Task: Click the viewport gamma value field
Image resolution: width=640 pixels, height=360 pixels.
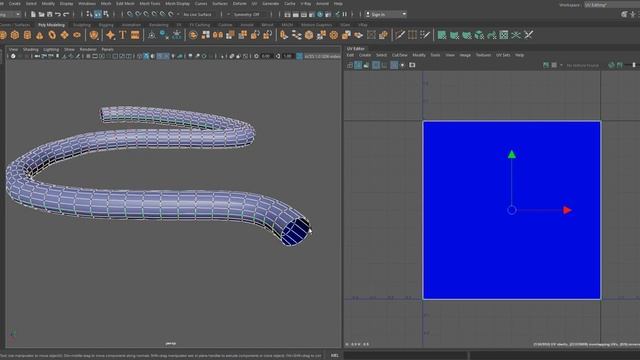Action: (288, 56)
